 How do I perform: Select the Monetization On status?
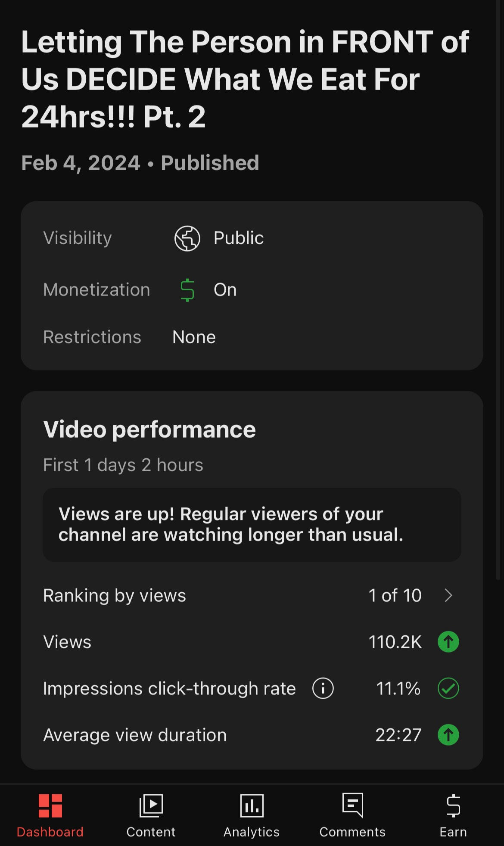[225, 290]
